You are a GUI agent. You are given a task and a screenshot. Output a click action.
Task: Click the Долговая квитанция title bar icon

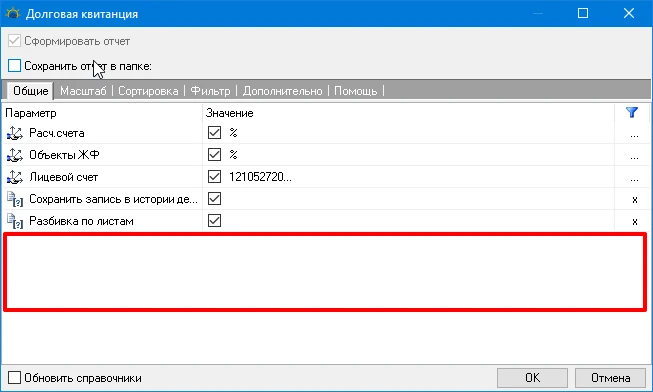point(13,13)
